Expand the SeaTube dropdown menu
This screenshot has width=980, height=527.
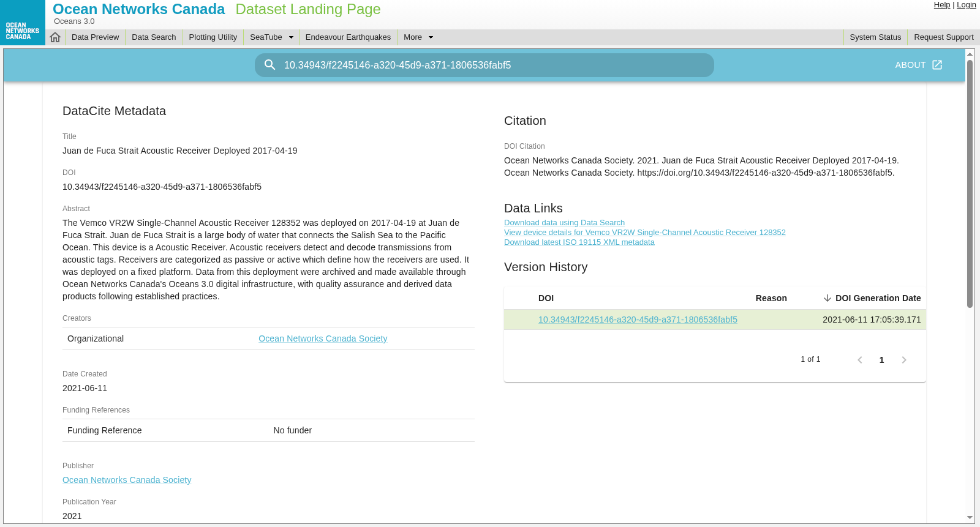291,37
